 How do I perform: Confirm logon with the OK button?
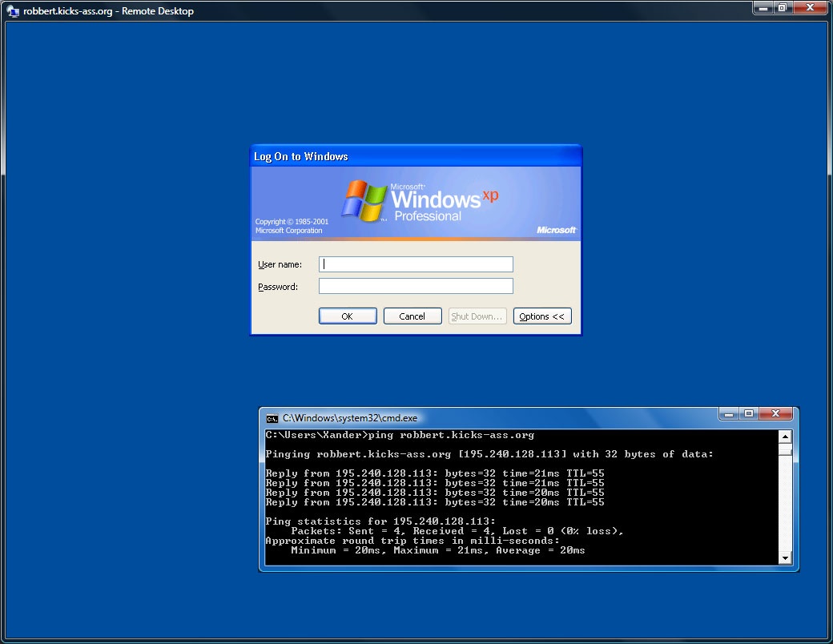tap(348, 316)
